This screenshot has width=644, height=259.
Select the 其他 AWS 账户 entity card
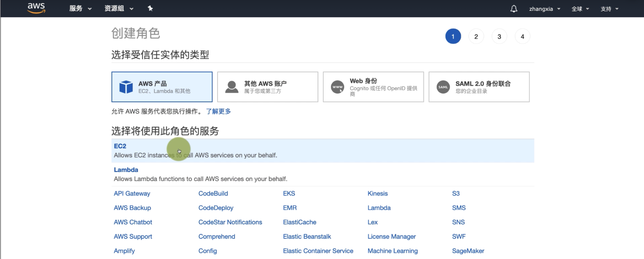pyautogui.click(x=267, y=87)
